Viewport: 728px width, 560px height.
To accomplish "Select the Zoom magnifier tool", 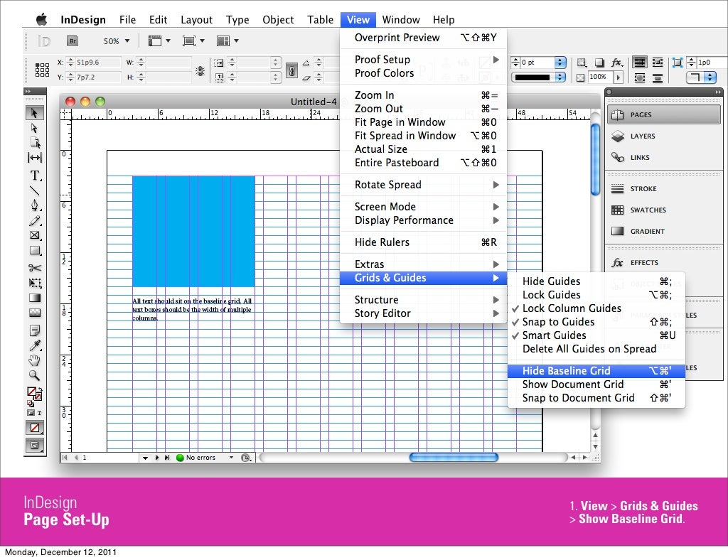I will click(34, 375).
